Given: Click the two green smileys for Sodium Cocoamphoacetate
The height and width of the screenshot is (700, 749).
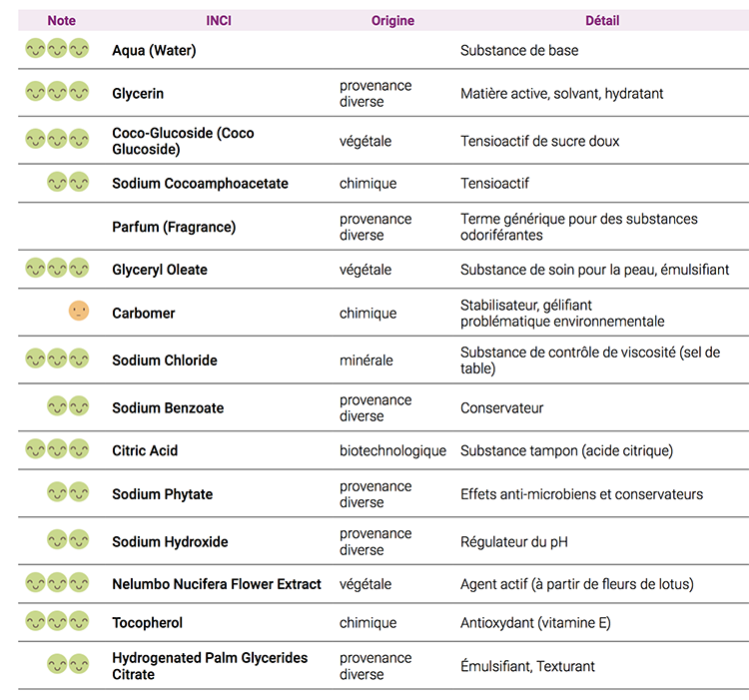Looking at the screenshot, I should (x=68, y=182).
